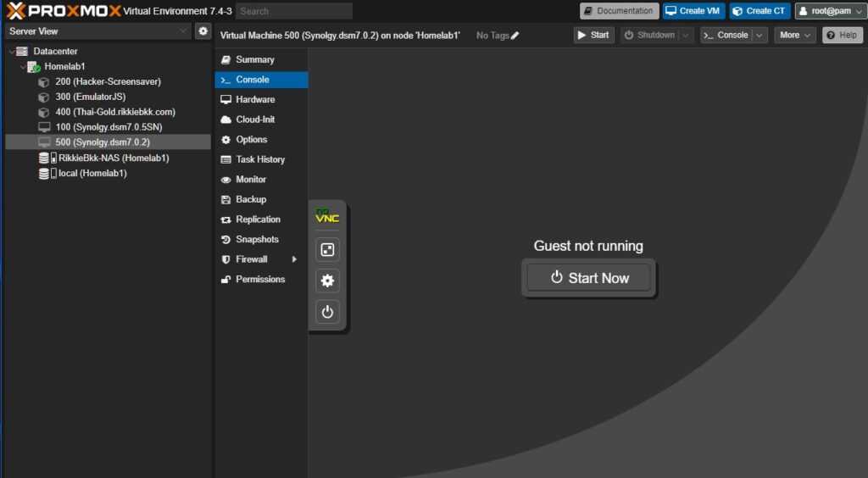Select 300 (EmulatorJS) in tree
Screen dimensions: 868x478
click(108, 97)
